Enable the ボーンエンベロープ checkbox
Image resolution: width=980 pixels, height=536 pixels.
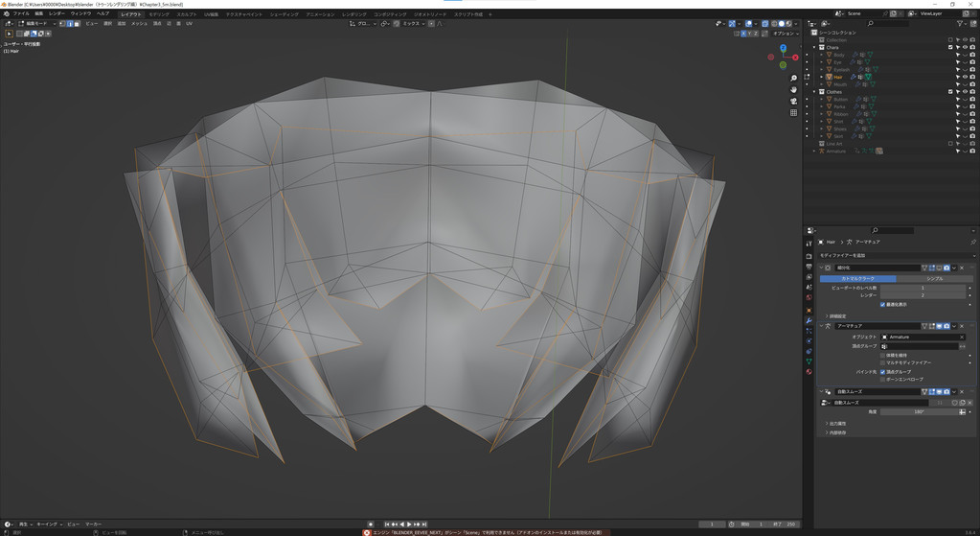pyautogui.click(x=882, y=380)
